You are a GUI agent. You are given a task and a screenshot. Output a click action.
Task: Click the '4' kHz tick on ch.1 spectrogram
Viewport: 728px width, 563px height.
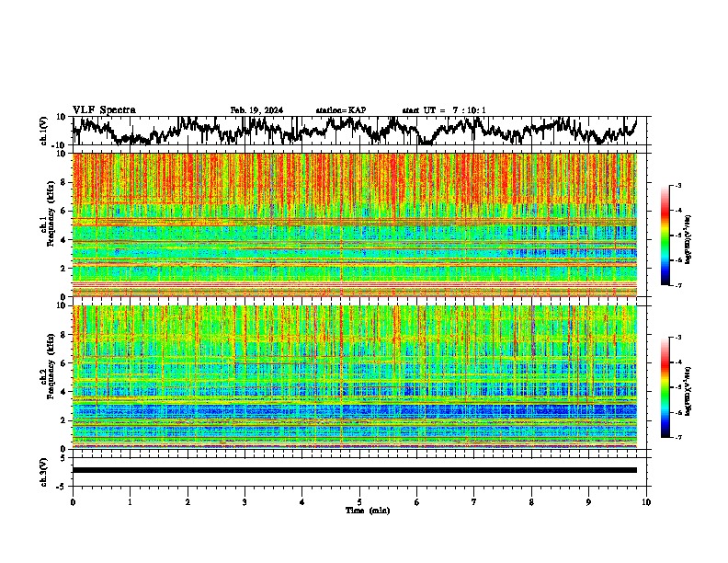63,240
